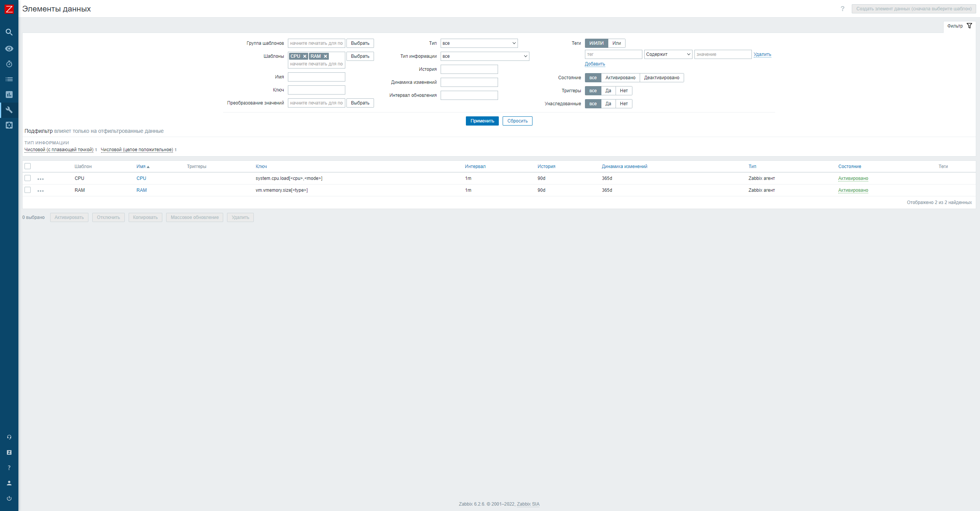Open the tag operator Содержит dropdown
Image resolution: width=980 pixels, height=511 pixels.
click(x=668, y=54)
